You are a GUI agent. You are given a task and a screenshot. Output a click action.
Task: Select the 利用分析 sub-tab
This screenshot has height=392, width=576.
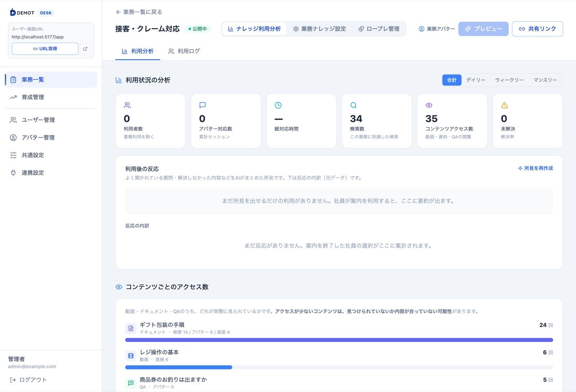point(138,51)
